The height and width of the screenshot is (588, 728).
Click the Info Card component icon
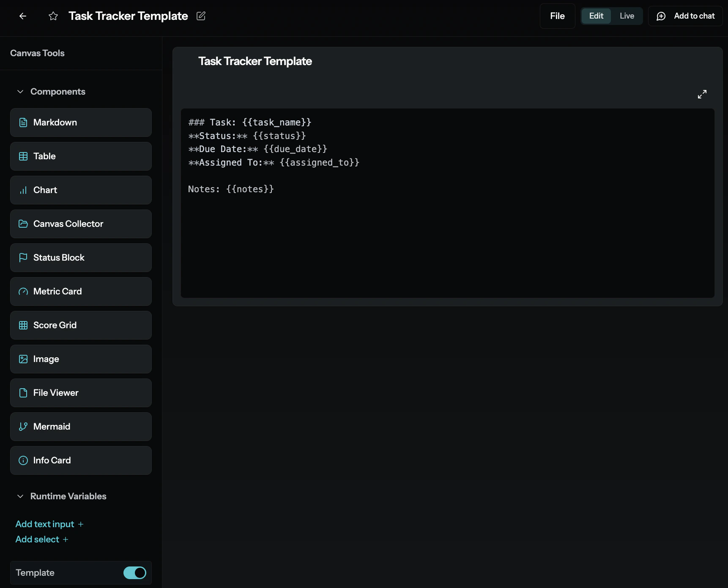pyautogui.click(x=23, y=460)
